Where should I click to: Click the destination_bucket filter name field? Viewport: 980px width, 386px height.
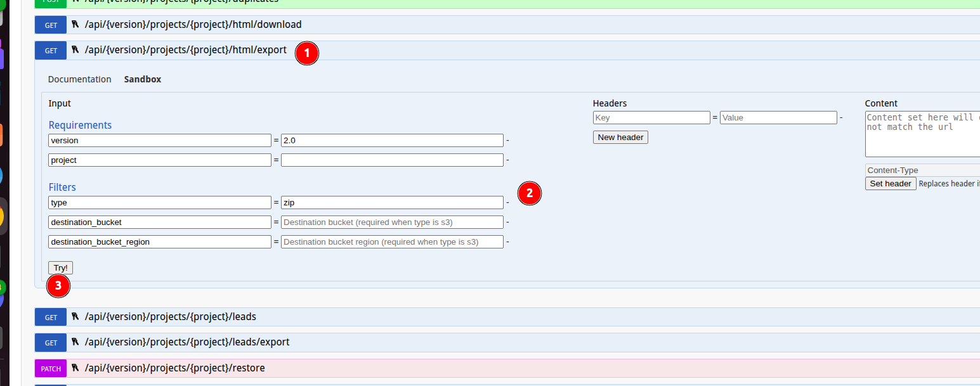[x=160, y=222]
